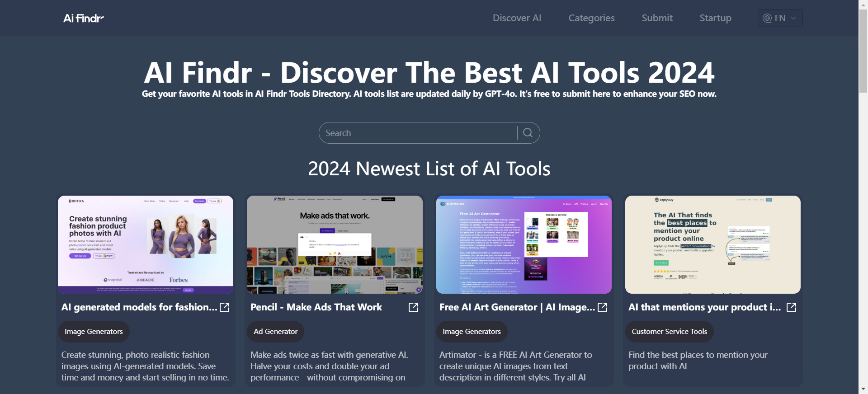Click the 'Get your favorite AI tools' subtitle
The image size is (868, 394).
(429, 94)
